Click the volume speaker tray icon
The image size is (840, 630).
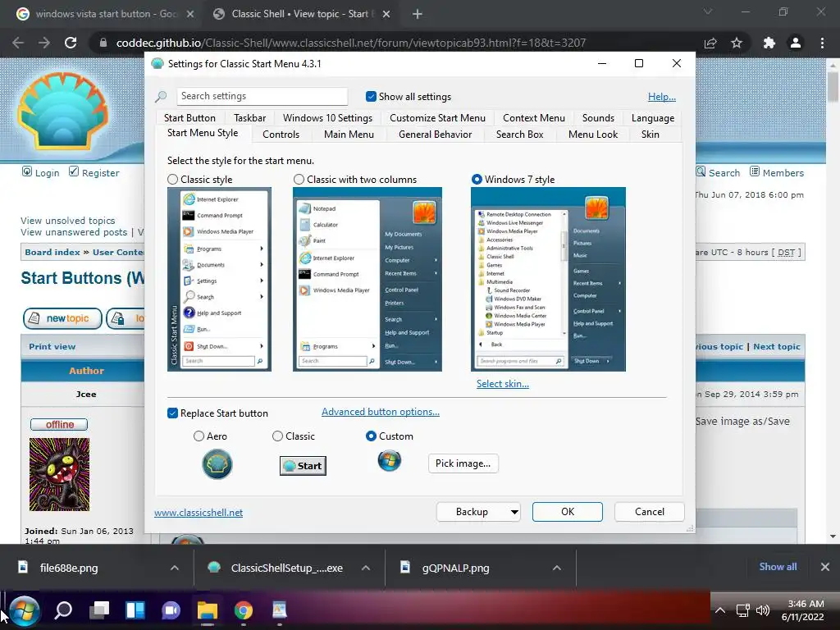[x=762, y=610]
